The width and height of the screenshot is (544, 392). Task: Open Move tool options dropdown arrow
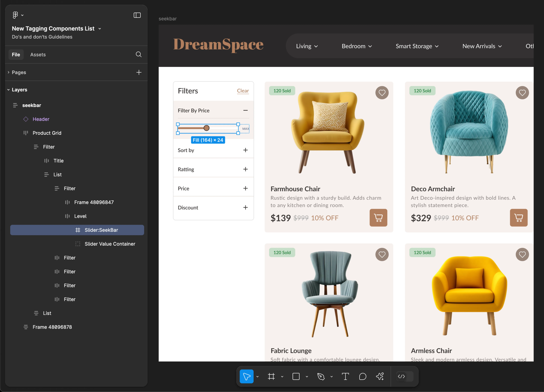coord(257,376)
